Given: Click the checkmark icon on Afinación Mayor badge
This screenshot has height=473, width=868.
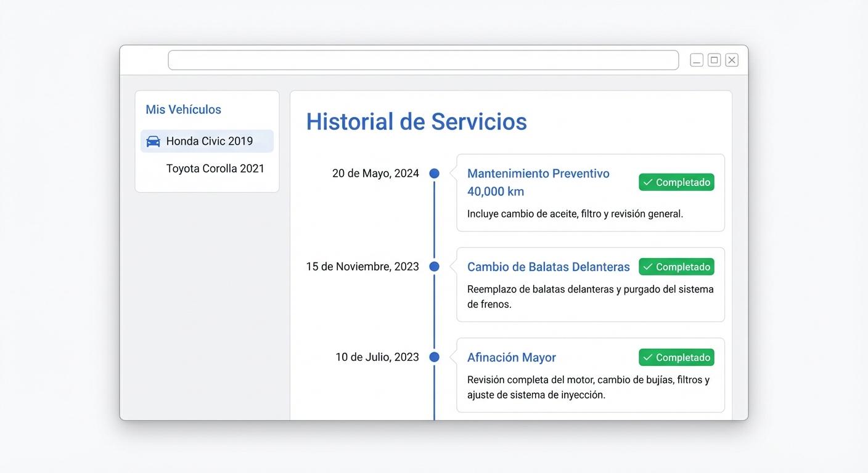Looking at the screenshot, I should [648, 357].
